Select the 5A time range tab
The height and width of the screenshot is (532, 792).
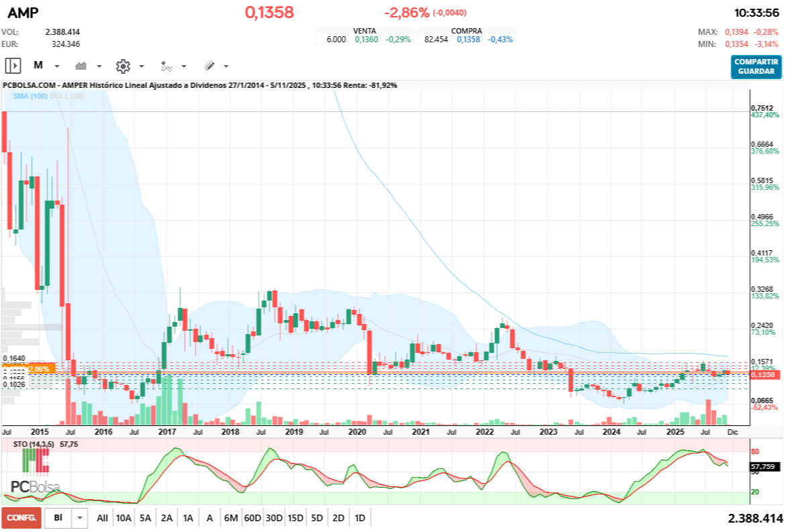click(x=145, y=518)
